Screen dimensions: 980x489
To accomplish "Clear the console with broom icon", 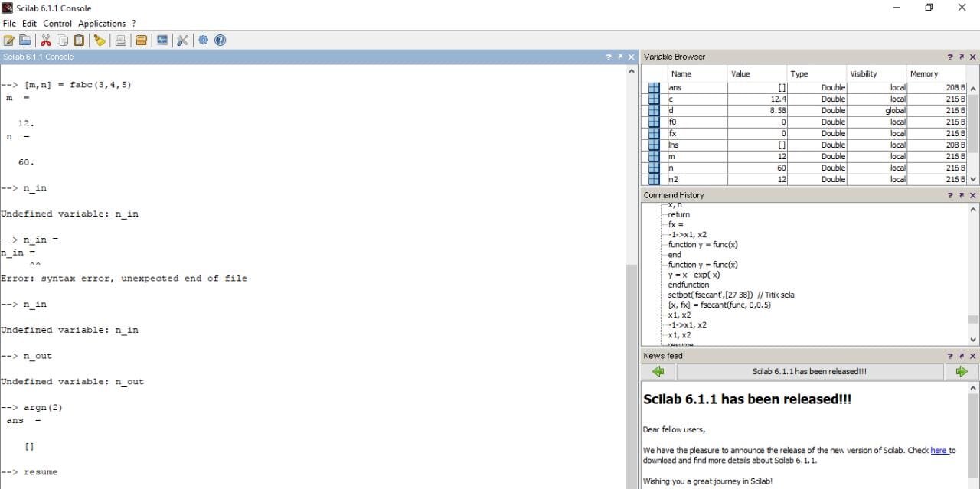I will (x=100, y=41).
